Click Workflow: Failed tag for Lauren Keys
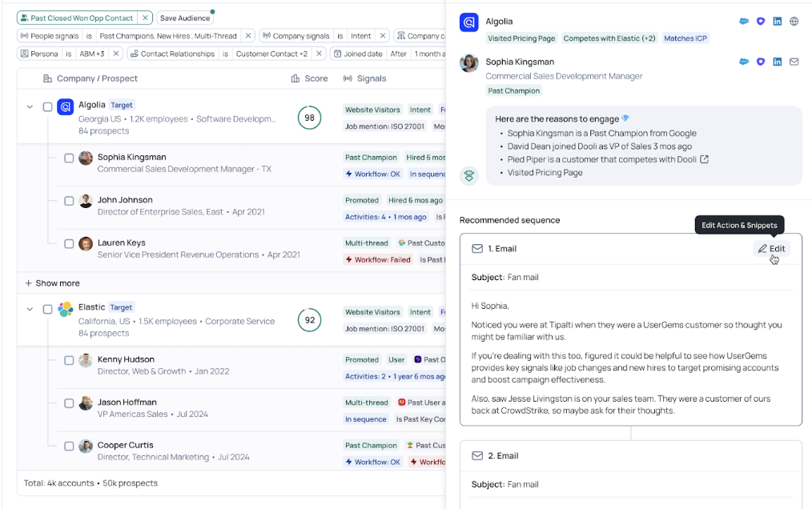This screenshot has height=509, width=812. click(x=378, y=259)
